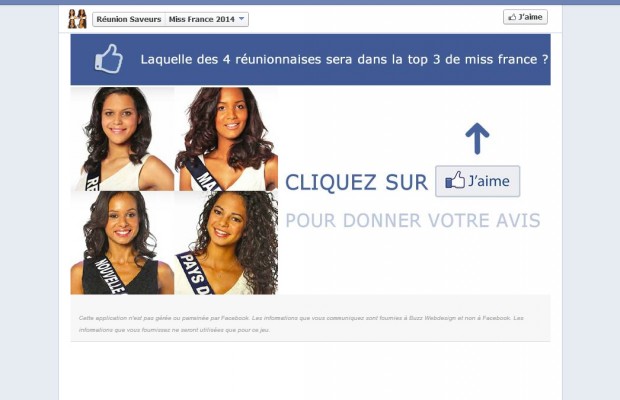This screenshot has width=620, height=400.
Task: Click the banner question about top 3 de miss france
Action: [x=344, y=59]
